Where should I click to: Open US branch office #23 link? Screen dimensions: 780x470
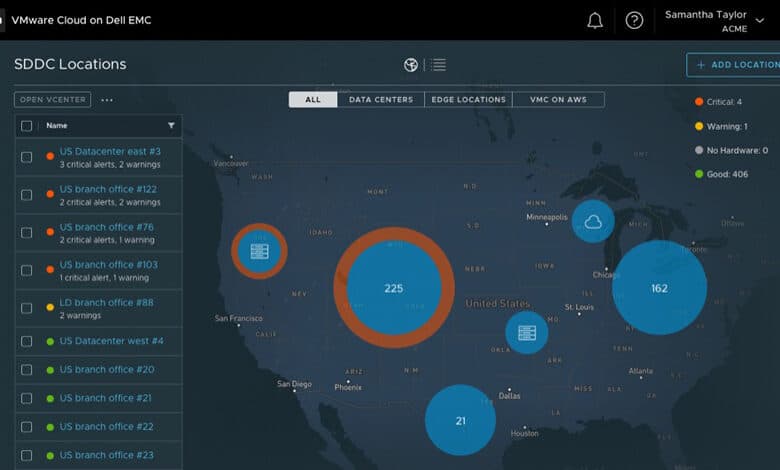[x=106, y=455]
